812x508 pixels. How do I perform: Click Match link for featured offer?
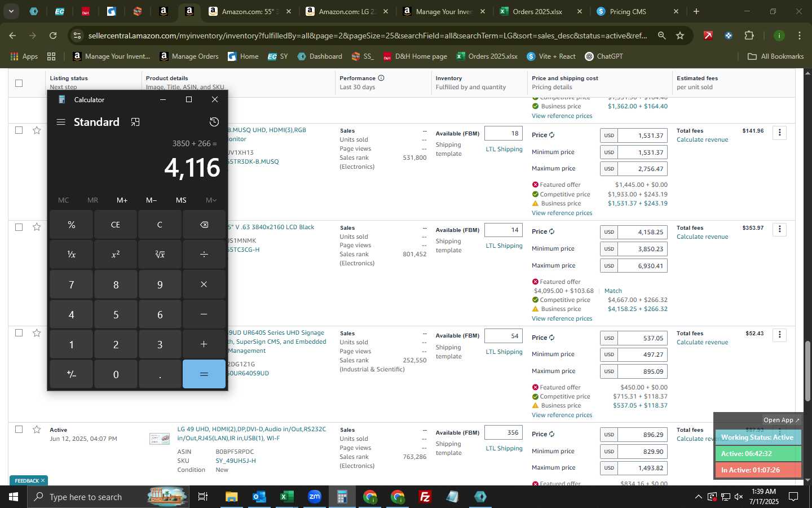pos(613,291)
